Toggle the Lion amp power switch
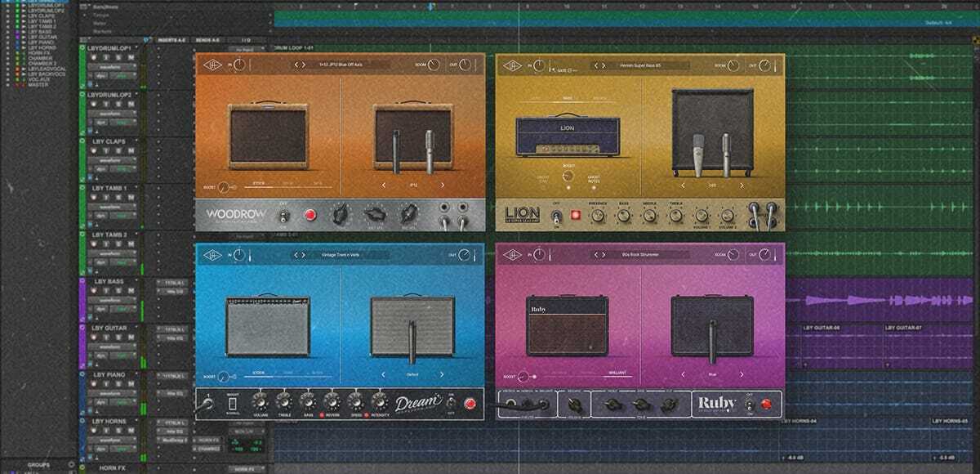Viewport: 980px width, 474px height. click(556, 216)
